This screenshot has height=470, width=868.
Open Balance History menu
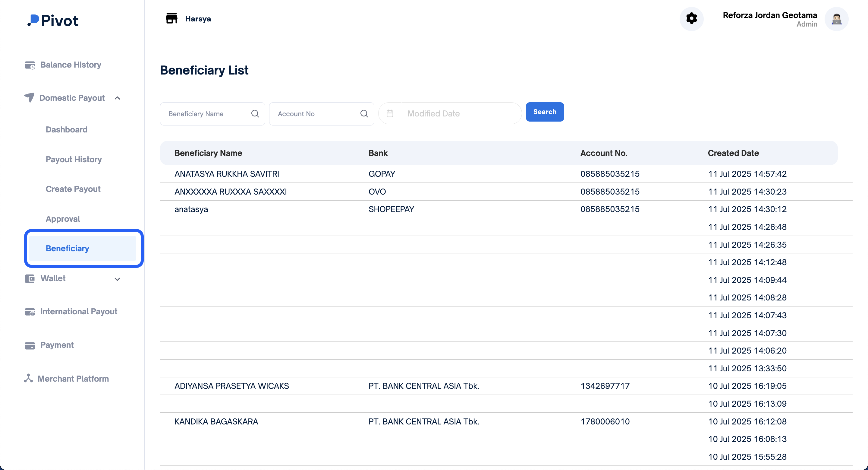(71, 65)
